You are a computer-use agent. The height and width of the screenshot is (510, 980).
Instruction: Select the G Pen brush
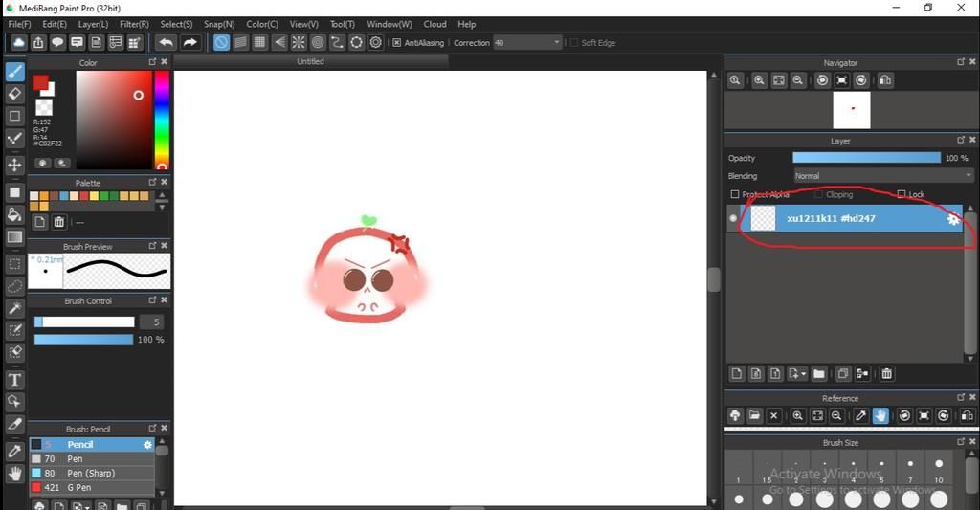click(x=92, y=487)
